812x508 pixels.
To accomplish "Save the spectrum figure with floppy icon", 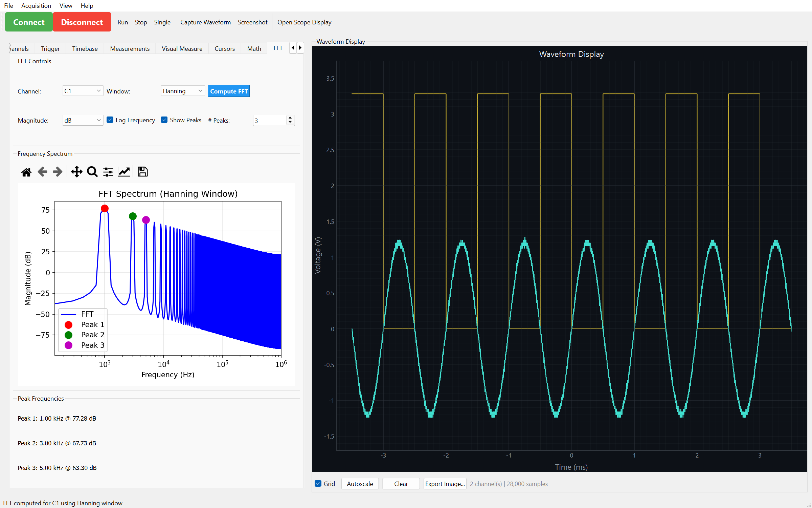I will click(x=142, y=172).
